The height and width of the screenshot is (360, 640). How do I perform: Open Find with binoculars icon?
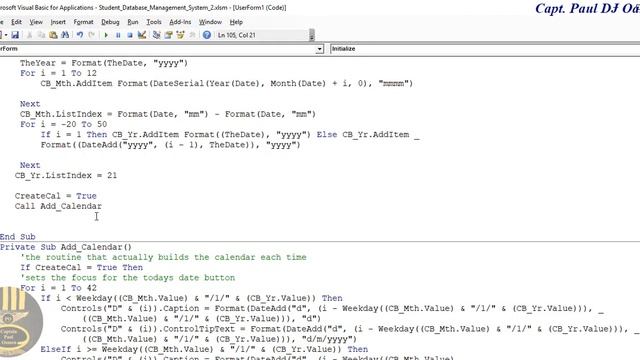point(65,35)
